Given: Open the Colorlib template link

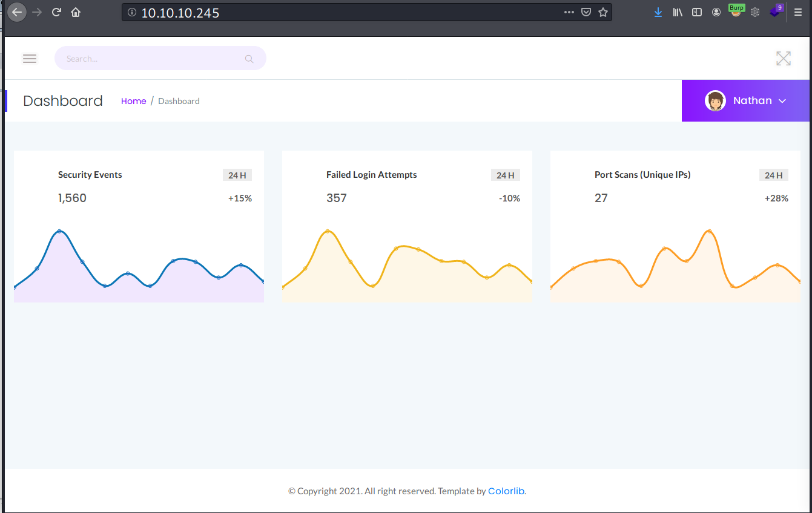Looking at the screenshot, I should (x=506, y=491).
